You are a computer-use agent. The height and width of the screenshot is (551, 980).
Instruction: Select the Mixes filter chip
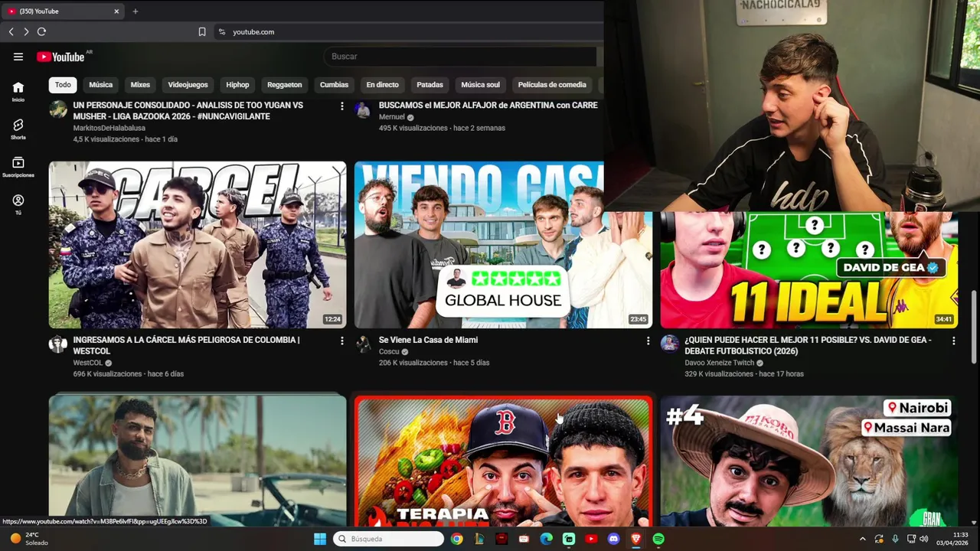[x=140, y=85]
